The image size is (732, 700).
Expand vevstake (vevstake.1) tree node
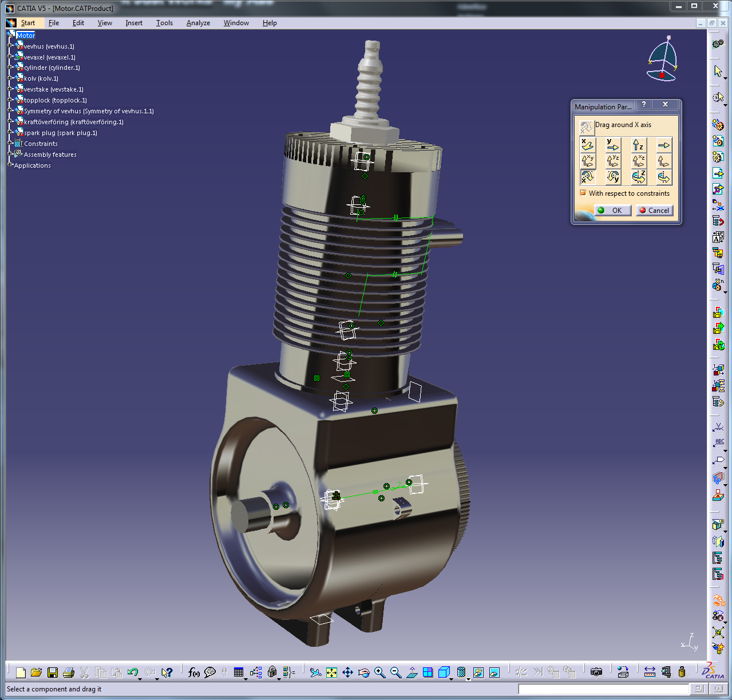tap(10, 89)
